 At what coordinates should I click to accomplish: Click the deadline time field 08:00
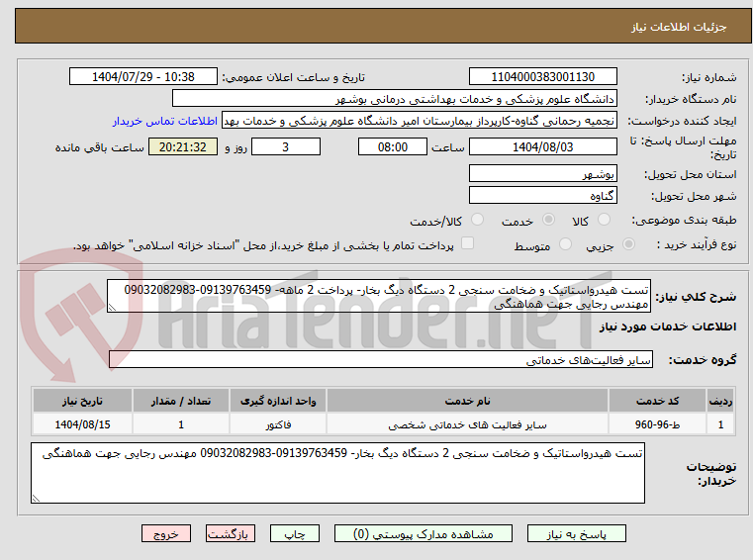pyautogui.click(x=393, y=147)
